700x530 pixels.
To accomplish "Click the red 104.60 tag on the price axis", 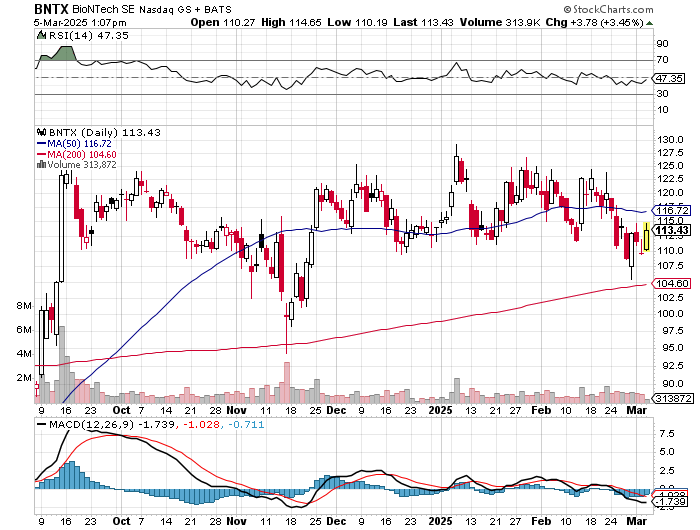I will pos(671,284).
